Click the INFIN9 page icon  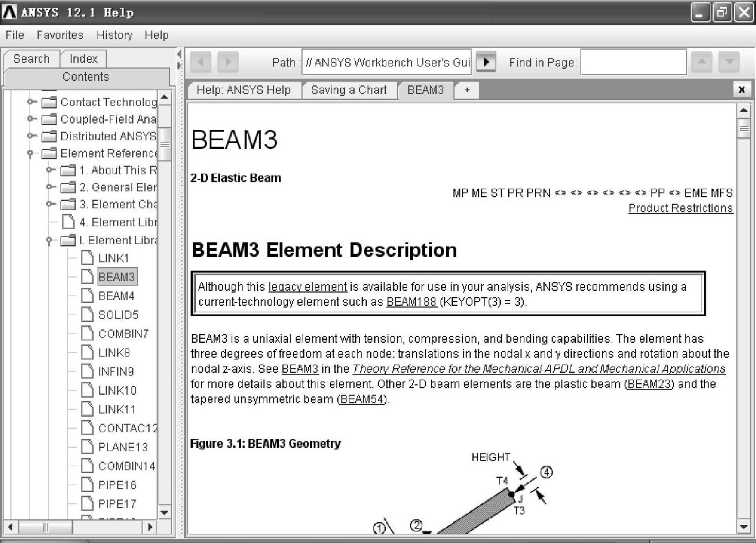87,371
